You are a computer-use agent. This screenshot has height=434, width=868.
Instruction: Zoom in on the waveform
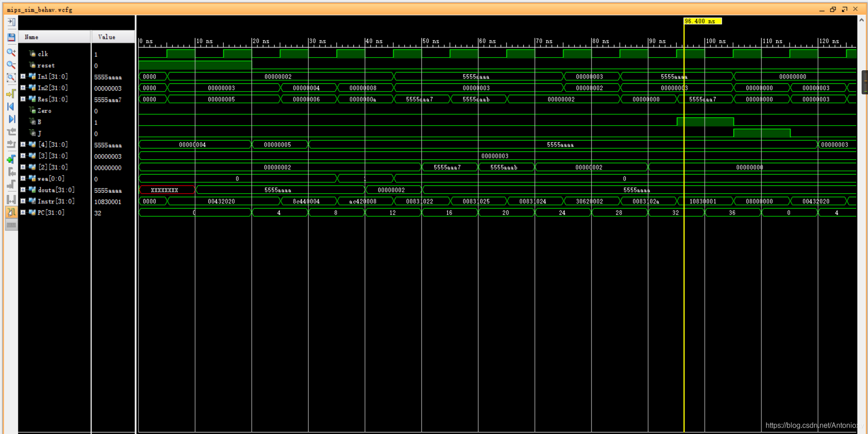(11, 52)
